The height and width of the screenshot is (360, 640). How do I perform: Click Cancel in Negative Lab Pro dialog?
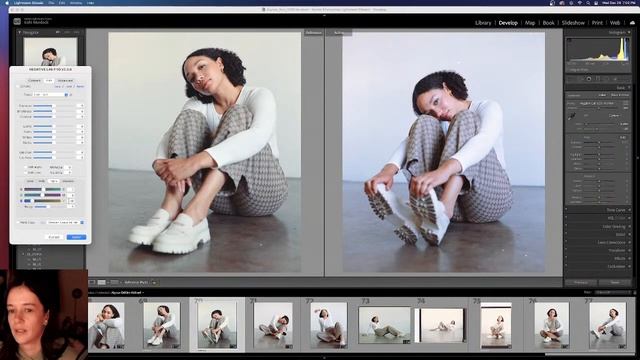pos(53,237)
